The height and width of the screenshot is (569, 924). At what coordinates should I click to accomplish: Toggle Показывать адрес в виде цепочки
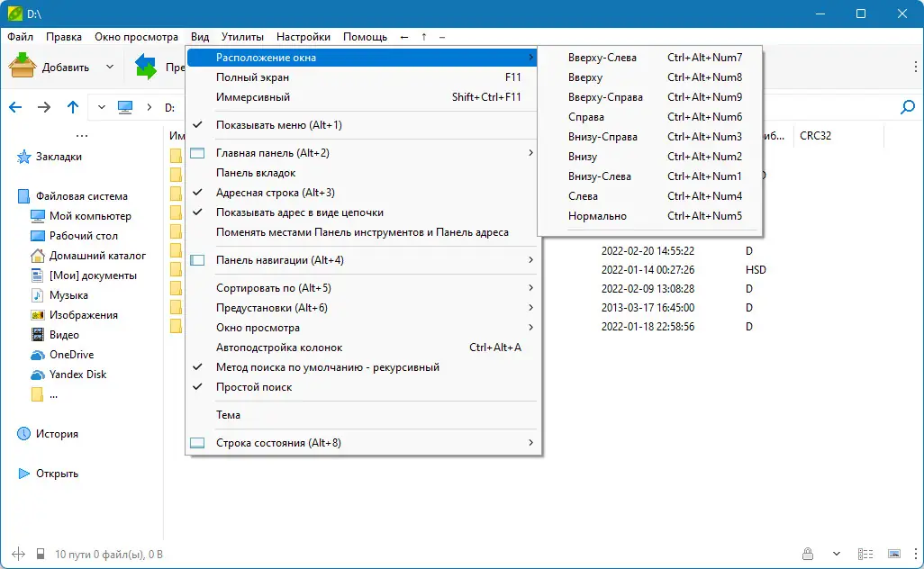pyautogui.click(x=362, y=212)
